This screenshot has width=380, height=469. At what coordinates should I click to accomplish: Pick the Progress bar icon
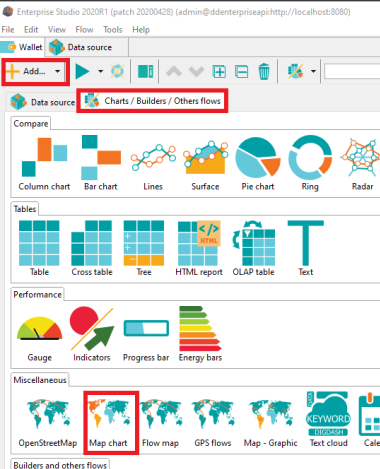point(146,328)
